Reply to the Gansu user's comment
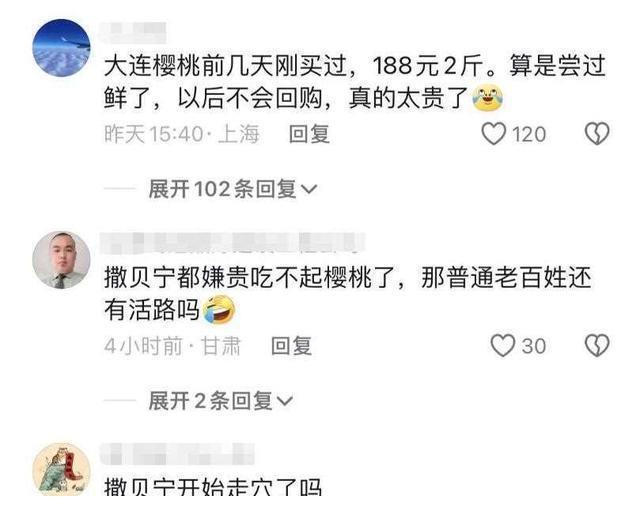The image size is (640, 506). (291, 346)
